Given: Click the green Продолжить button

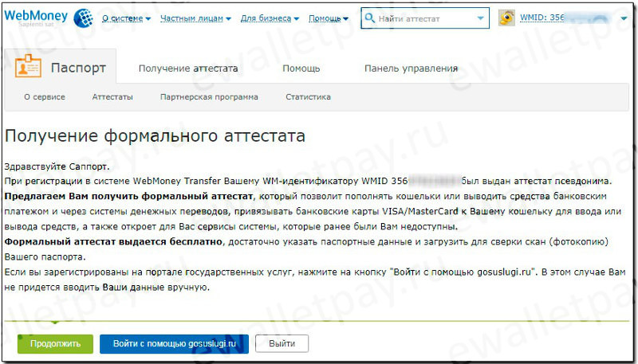Looking at the screenshot, I should 55,343.
